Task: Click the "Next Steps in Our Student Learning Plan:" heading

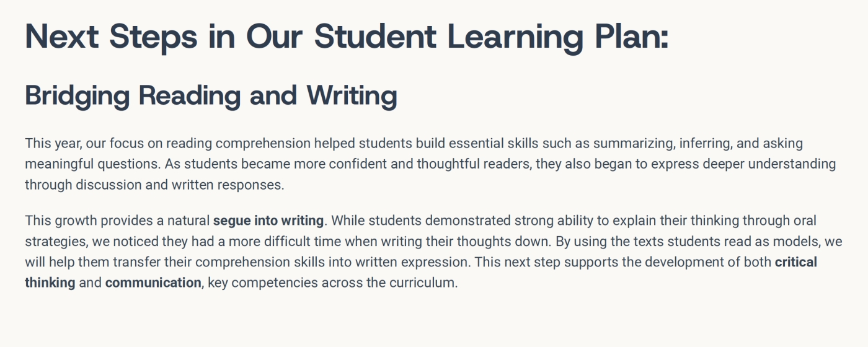Action: pos(347,36)
